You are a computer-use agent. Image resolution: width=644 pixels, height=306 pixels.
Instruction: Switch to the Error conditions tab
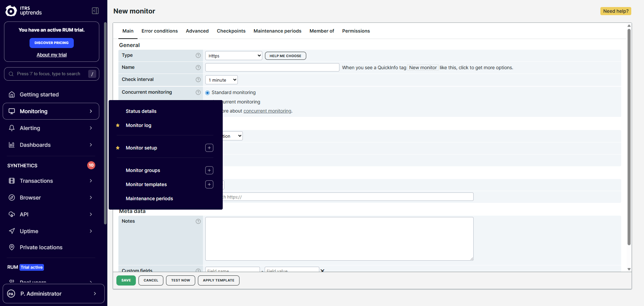160,31
